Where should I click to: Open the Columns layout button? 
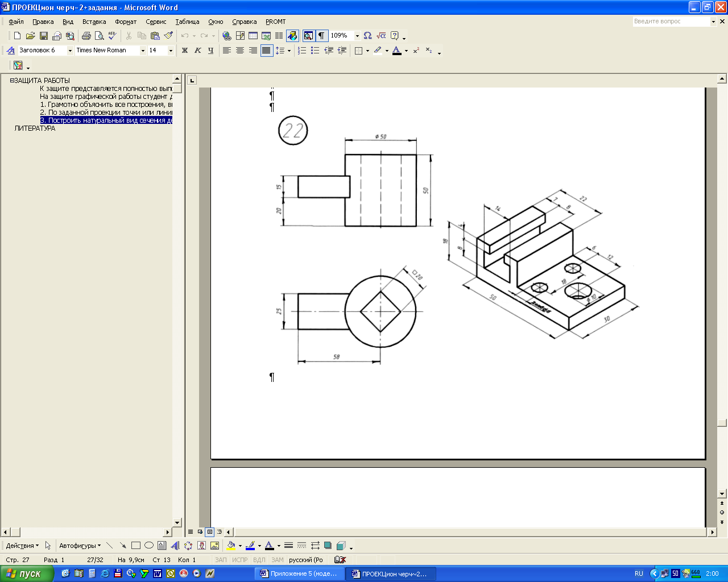(279, 36)
